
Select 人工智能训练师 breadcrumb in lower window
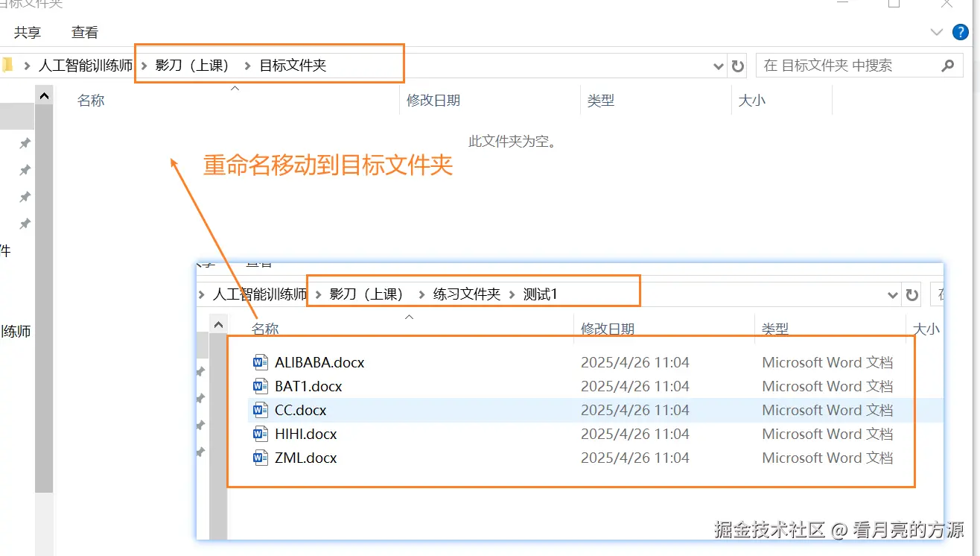[260, 294]
